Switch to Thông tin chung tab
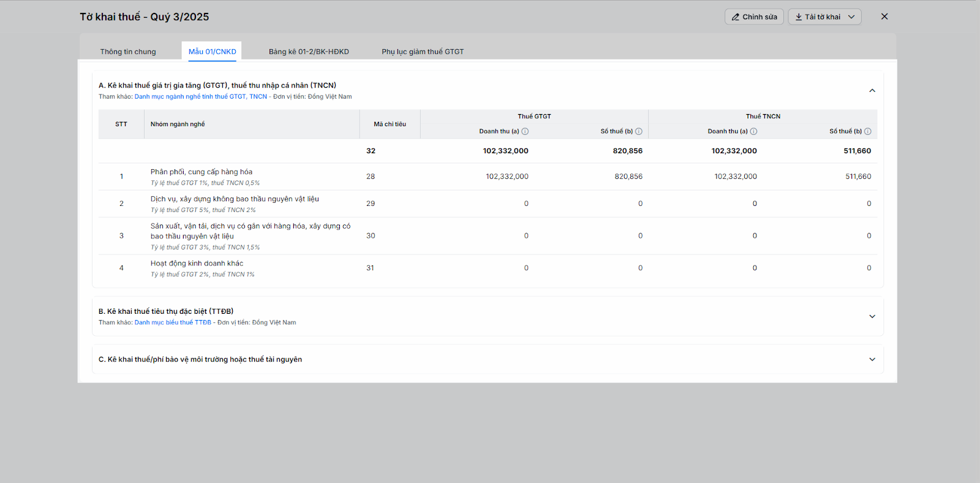 128,51
